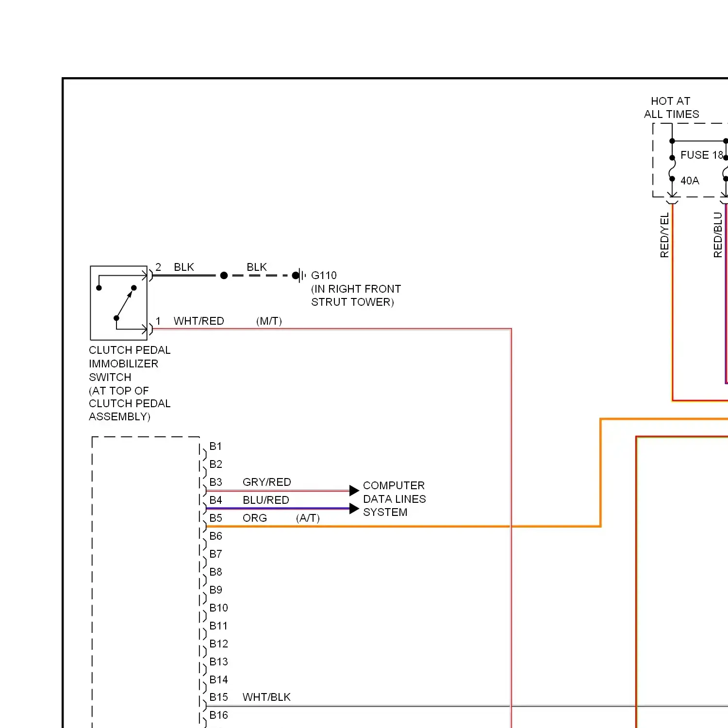The width and height of the screenshot is (728, 728).
Task: Click connector pin B13
Action: pos(218,662)
